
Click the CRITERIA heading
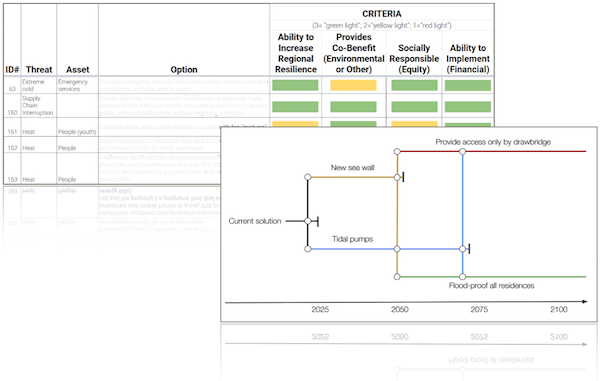(382, 14)
